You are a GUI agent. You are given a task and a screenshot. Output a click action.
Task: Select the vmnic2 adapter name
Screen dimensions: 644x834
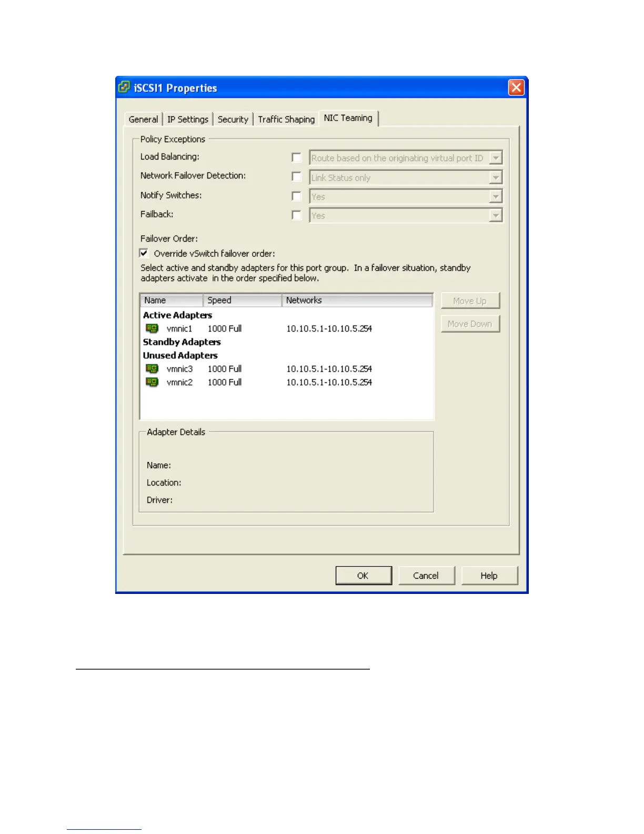[x=179, y=382]
